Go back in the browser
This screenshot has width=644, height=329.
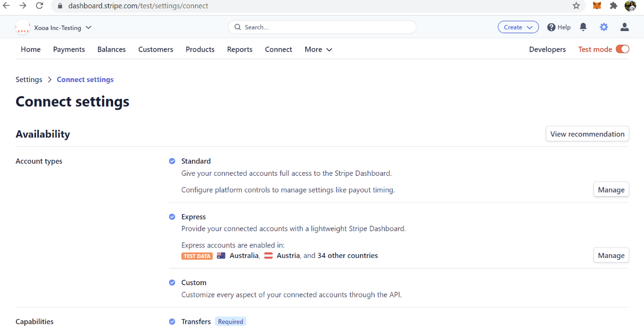(x=7, y=6)
